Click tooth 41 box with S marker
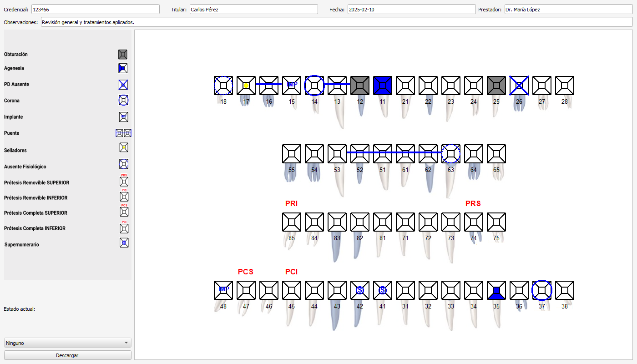This screenshot has height=364, width=637. [383, 290]
